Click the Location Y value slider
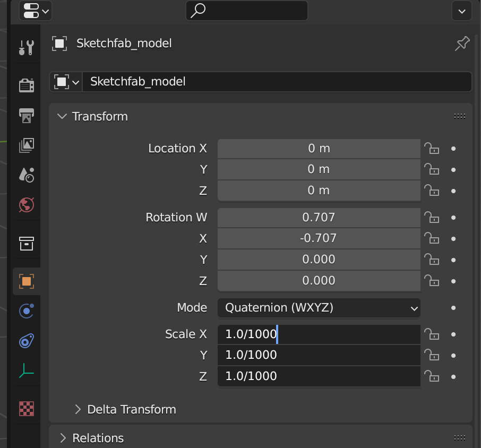The image size is (481, 448). point(319,170)
